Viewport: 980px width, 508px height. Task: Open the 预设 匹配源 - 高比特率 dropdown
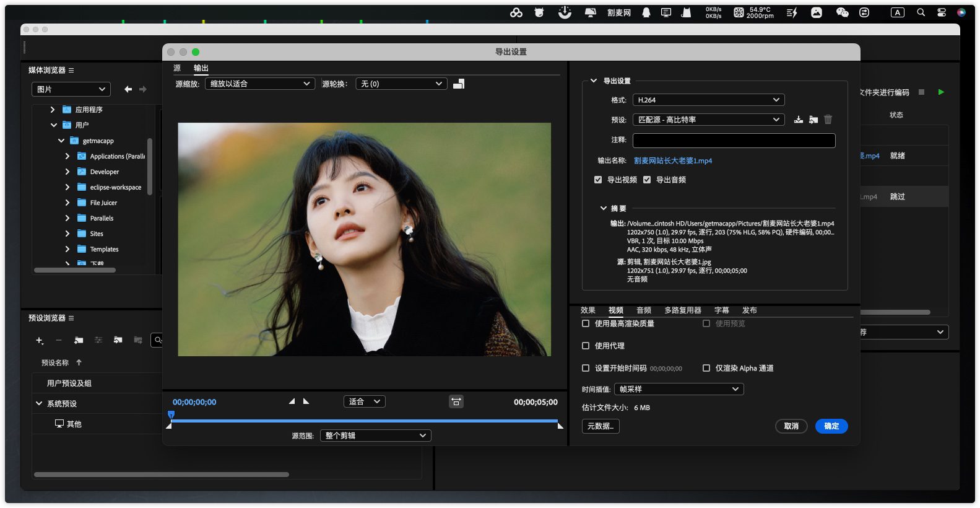[x=708, y=120]
